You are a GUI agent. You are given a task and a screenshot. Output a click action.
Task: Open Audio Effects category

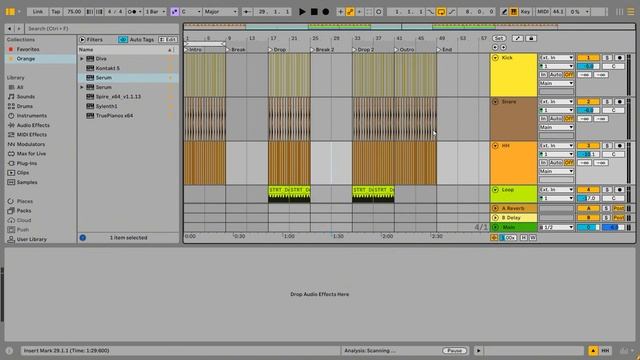coord(33,125)
